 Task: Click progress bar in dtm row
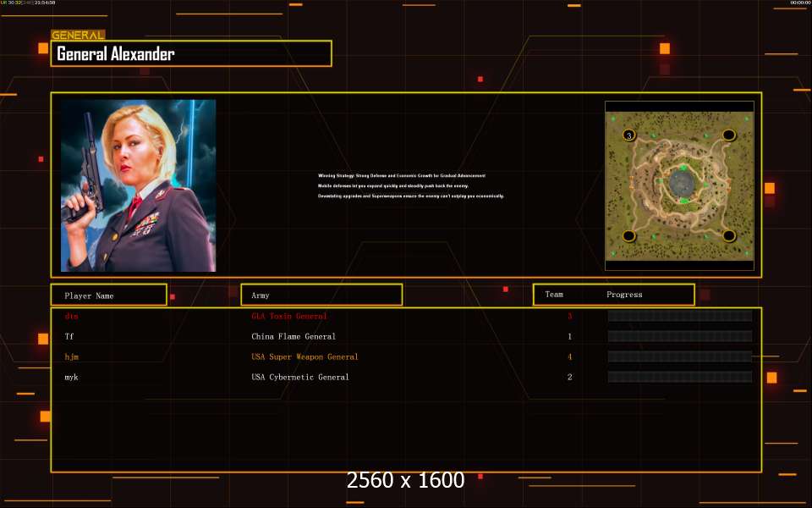click(680, 316)
